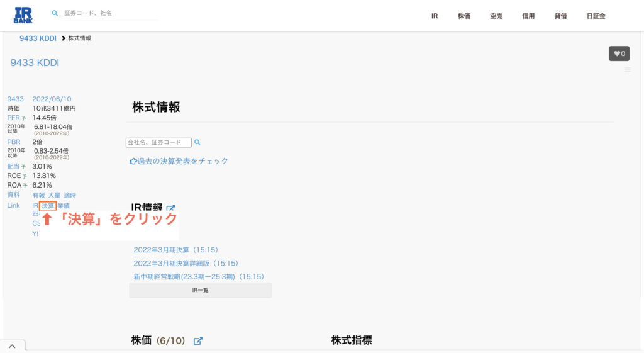Open the 貸借 menu item
The image size is (644, 353).
tap(560, 16)
